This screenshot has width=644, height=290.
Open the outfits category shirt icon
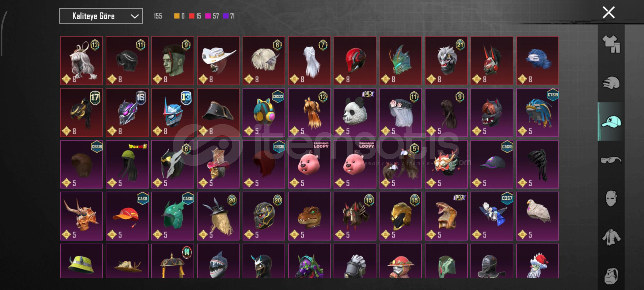(x=611, y=44)
